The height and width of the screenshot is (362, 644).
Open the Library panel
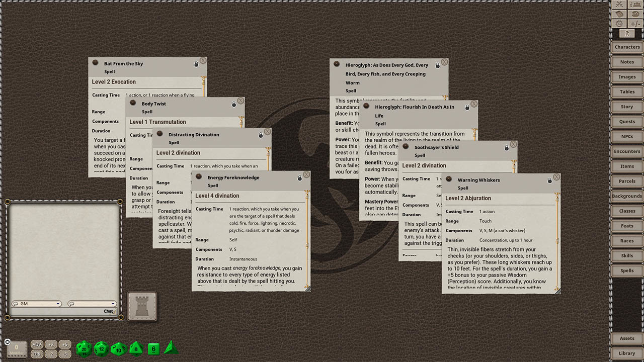pos(627,353)
